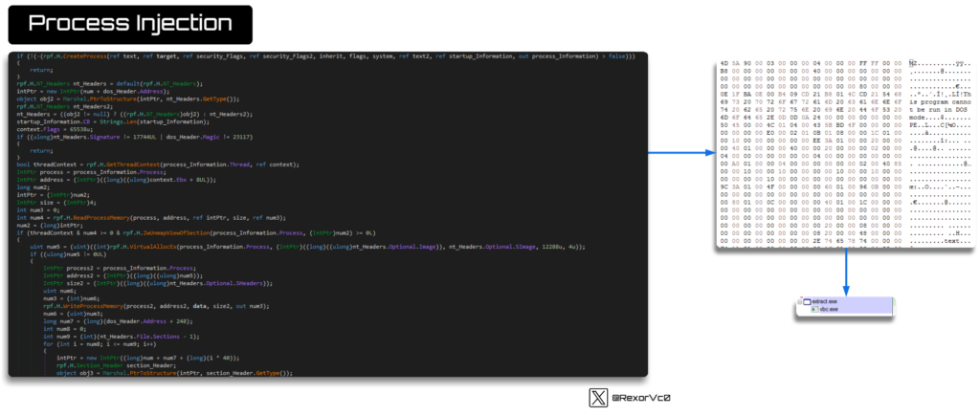This screenshot has width=980, height=416.
Task: Click the WriteProcessMemory call
Action: pyautogui.click(x=93, y=306)
